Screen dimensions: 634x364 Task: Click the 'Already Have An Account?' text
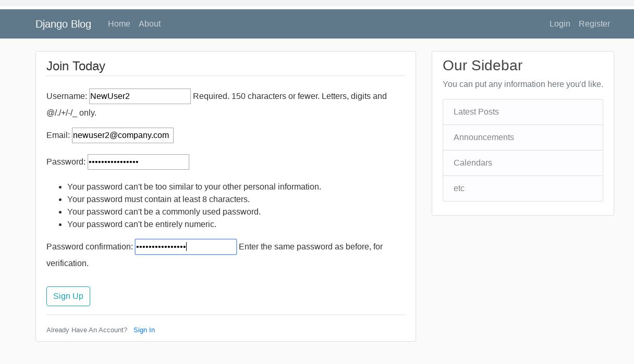tap(87, 330)
